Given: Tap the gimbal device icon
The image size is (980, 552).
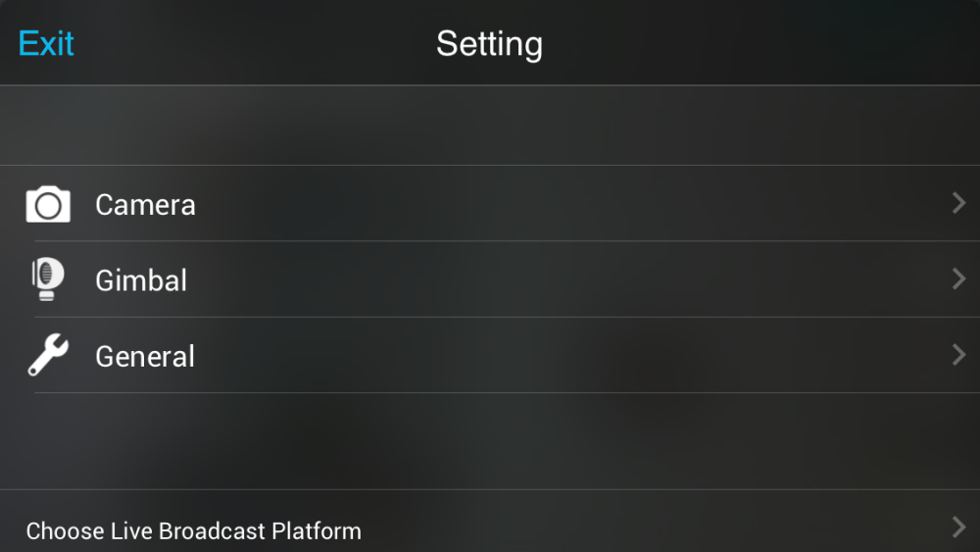Looking at the screenshot, I should [47, 278].
